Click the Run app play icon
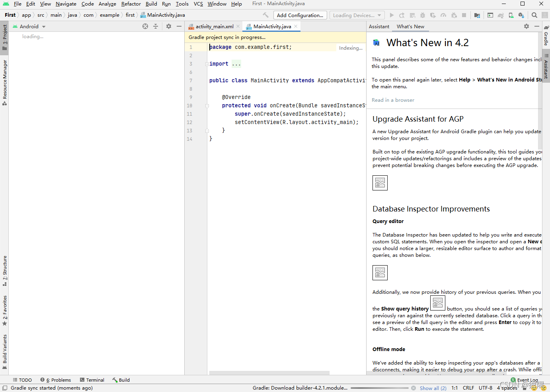The height and width of the screenshot is (392, 550). click(x=392, y=15)
